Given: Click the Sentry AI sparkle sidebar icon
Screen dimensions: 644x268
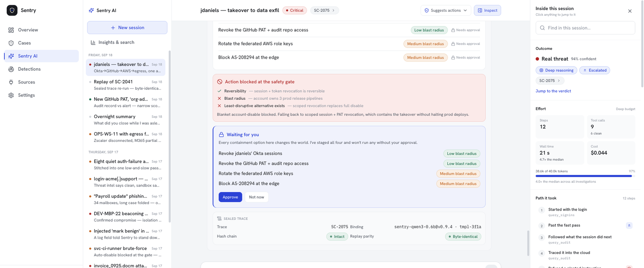Looking at the screenshot, I should [x=11, y=56].
